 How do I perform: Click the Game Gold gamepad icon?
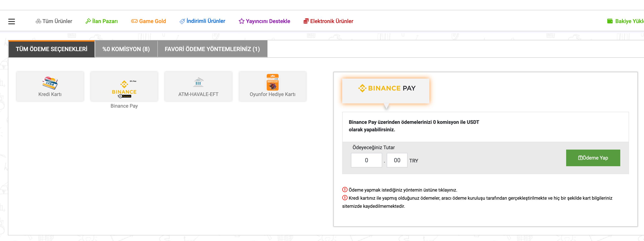point(134,21)
